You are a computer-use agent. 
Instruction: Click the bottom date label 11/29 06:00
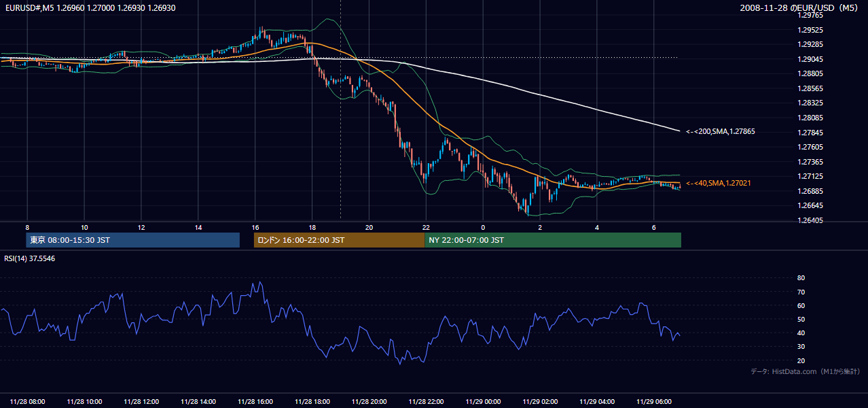click(x=655, y=402)
